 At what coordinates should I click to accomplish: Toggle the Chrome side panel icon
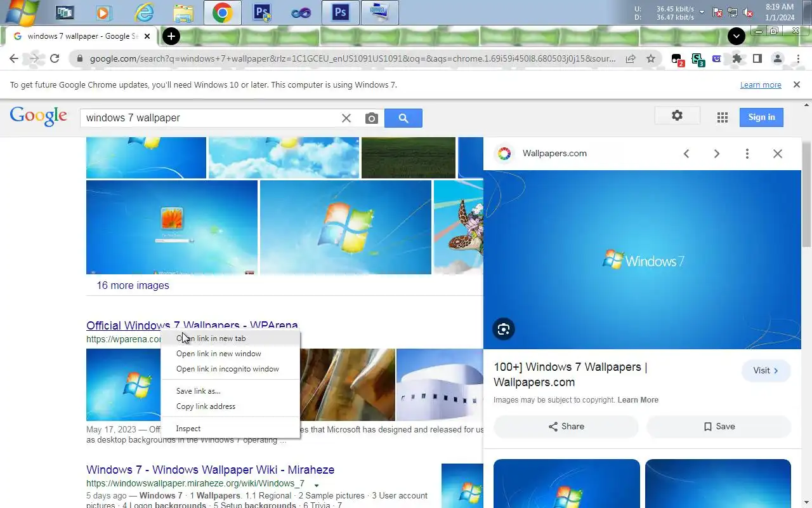(757, 58)
